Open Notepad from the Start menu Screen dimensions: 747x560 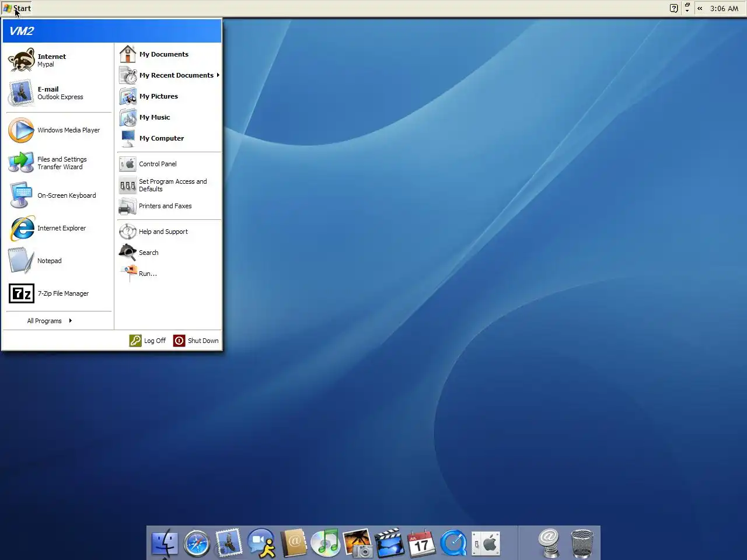click(x=59, y=261)
